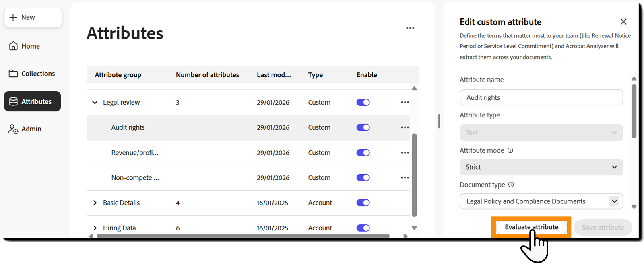Expand the Basic Details attribute group

95,203
